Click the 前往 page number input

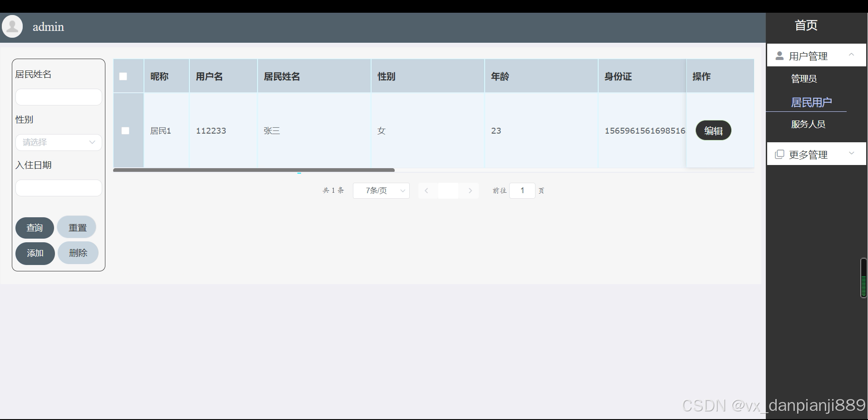522,190
